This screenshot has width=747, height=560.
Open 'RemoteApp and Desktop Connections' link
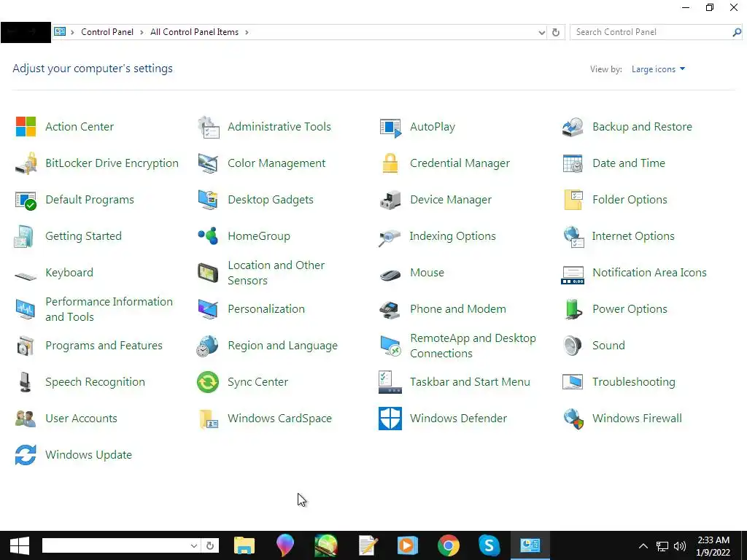[x=473, y=346]
